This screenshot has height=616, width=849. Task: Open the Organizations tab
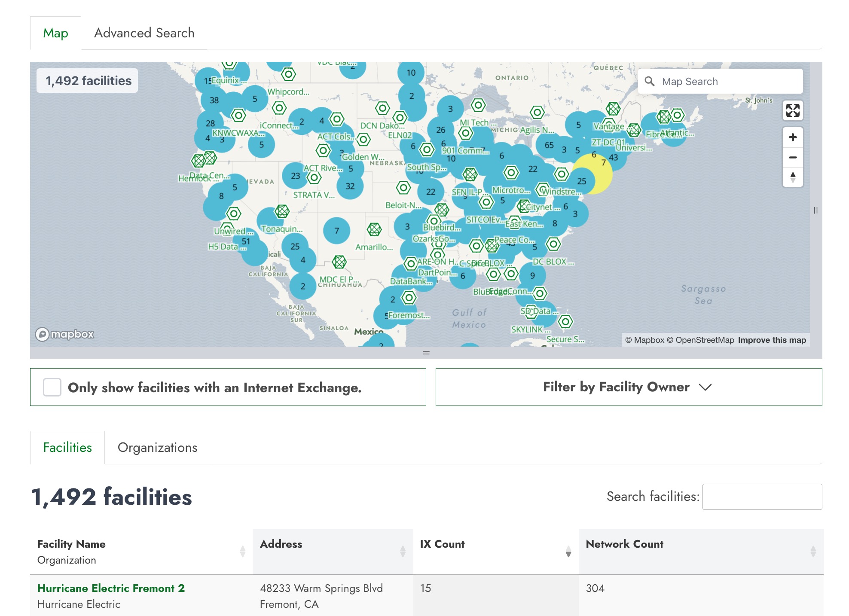click(x=157, y=448)
